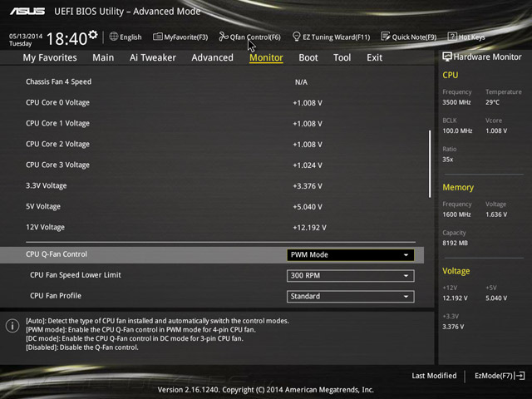
Task: Open the Advanced tab
Action: (213, 57)
